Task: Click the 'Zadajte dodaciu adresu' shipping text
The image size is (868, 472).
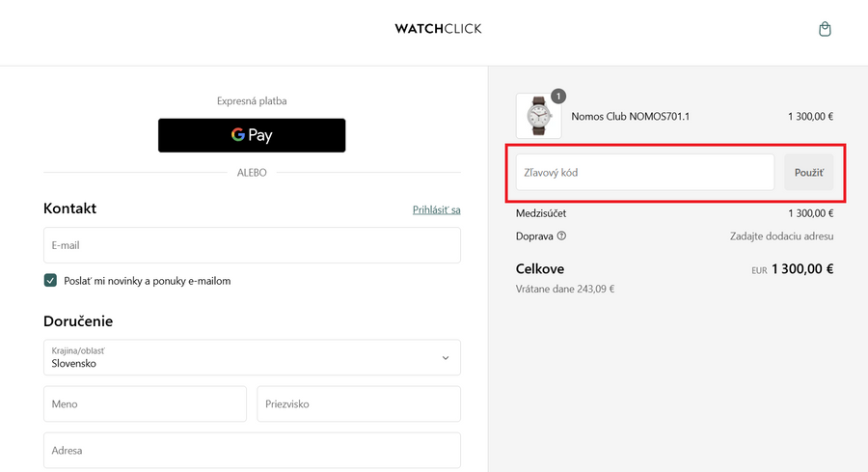Action: tap(780, 236)
